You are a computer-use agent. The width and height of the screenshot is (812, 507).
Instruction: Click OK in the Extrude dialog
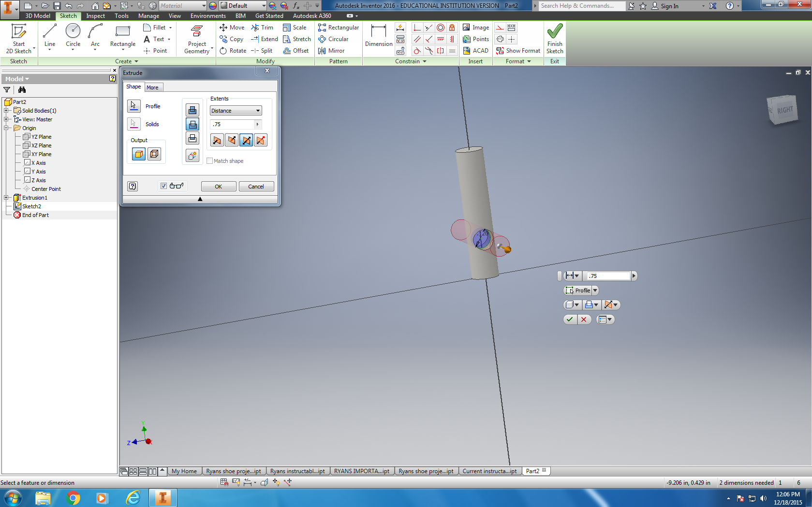pos(219,187)
